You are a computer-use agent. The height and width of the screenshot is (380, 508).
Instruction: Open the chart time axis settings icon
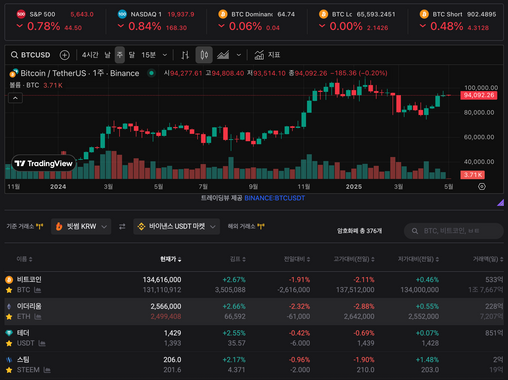[x=482, y=187]
